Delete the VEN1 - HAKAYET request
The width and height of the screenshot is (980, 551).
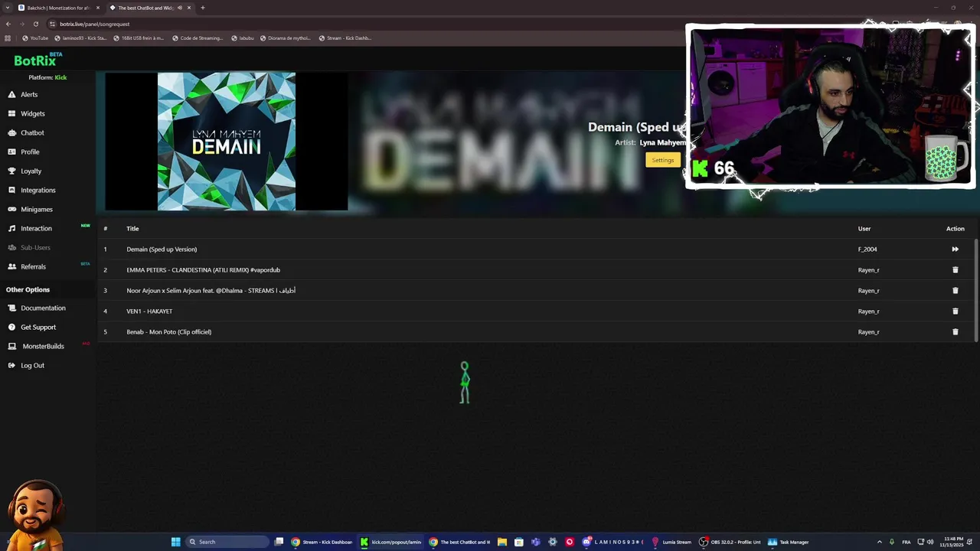coord(955,311)
